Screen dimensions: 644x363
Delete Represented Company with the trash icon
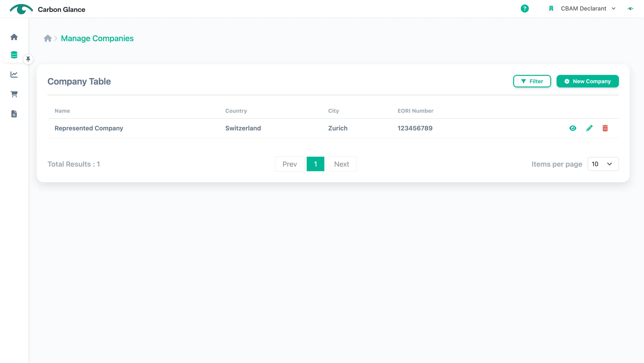[605, 128]
